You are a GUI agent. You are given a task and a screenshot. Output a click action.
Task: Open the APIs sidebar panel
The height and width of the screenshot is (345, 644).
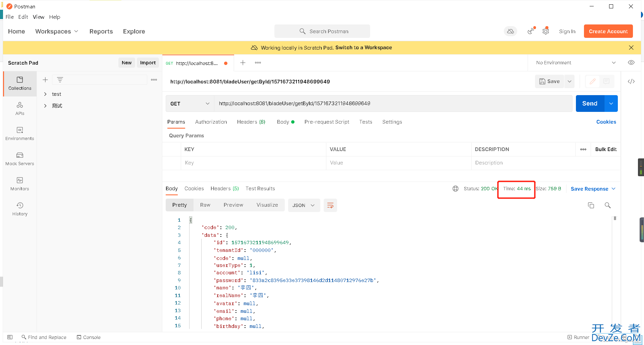coord(20,109)
